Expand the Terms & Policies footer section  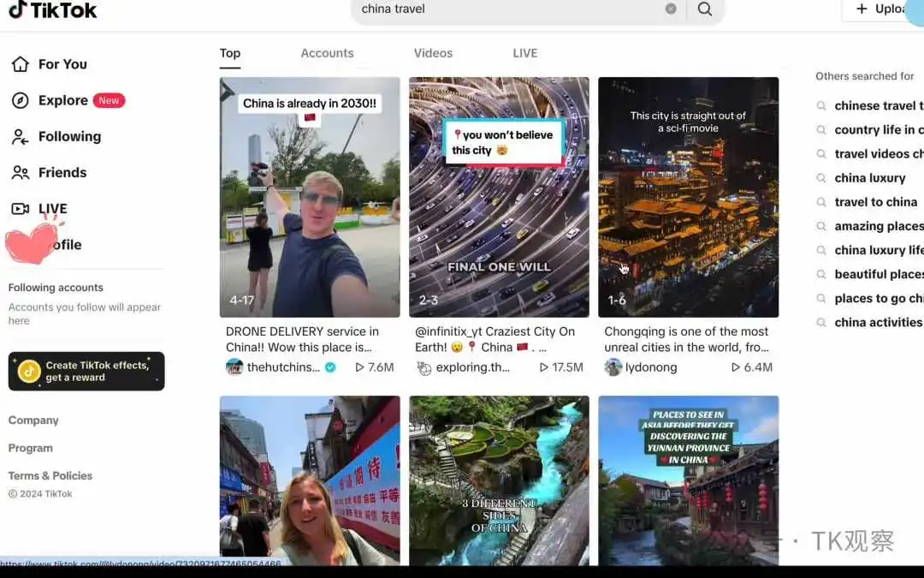(x=50, y=476)
